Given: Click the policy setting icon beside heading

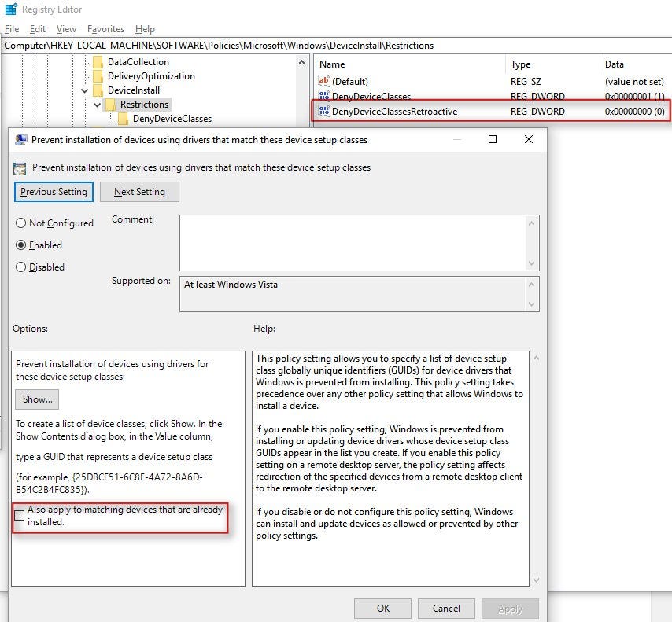Looking at the screenshot, I should tap(20, 168).
